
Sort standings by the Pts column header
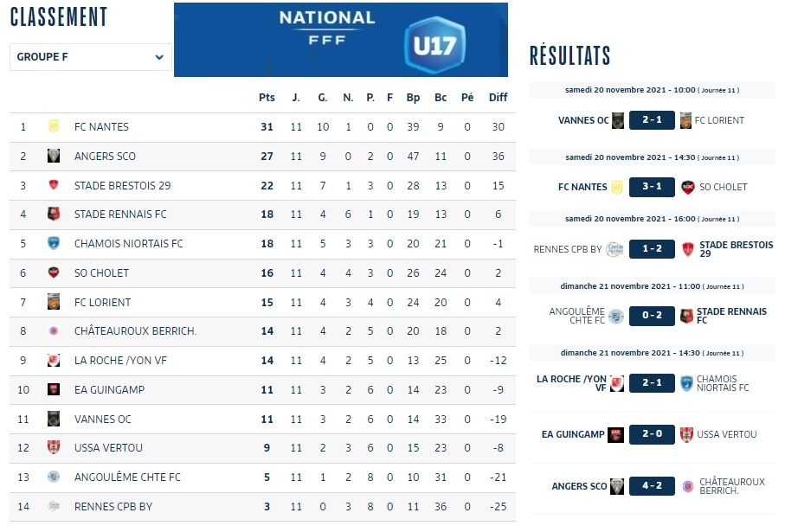267,98
